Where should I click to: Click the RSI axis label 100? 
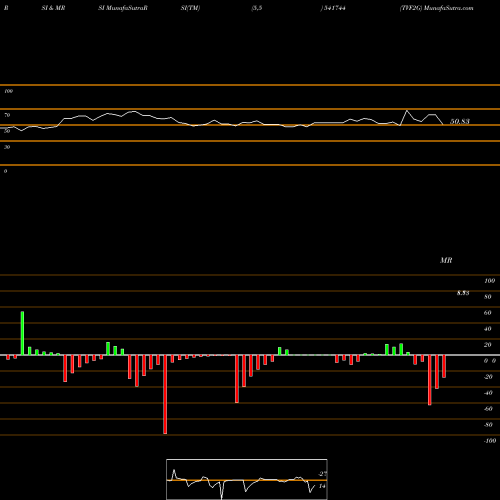9,91
